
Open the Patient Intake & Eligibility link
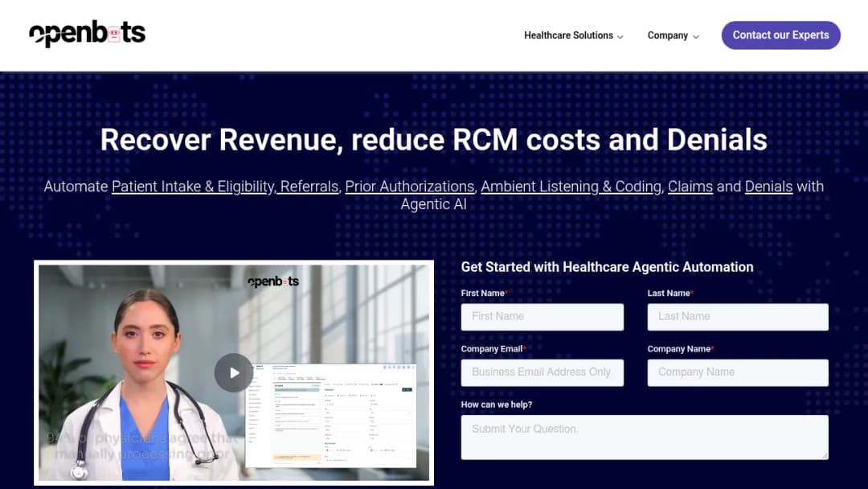coord(193,187)
